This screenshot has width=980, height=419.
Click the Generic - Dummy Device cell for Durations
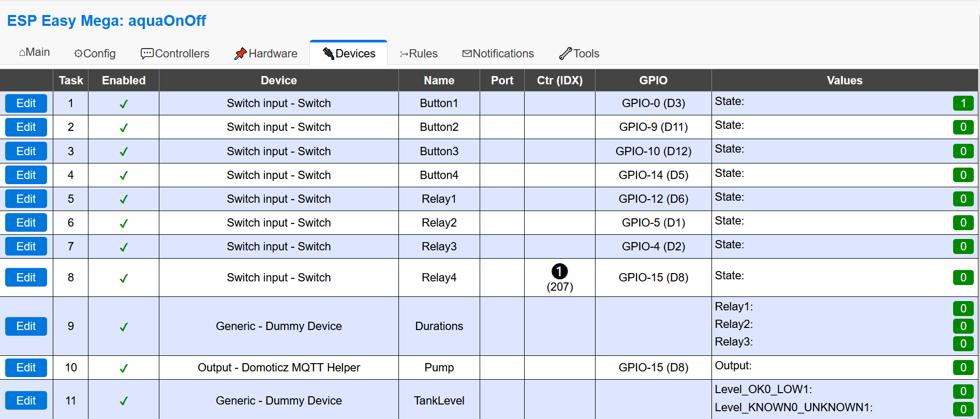click(x=279, y=326)
